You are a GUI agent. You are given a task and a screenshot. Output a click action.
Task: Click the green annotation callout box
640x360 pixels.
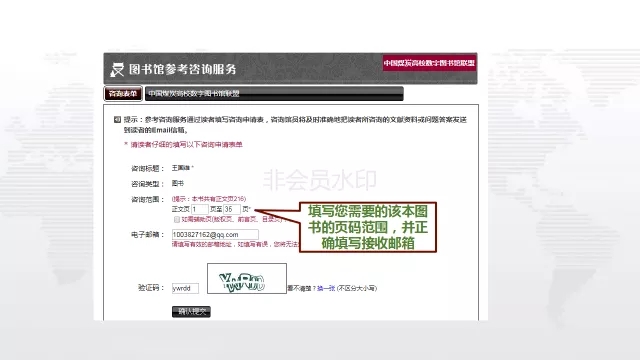pyautogui.click(x=368, y=227)
